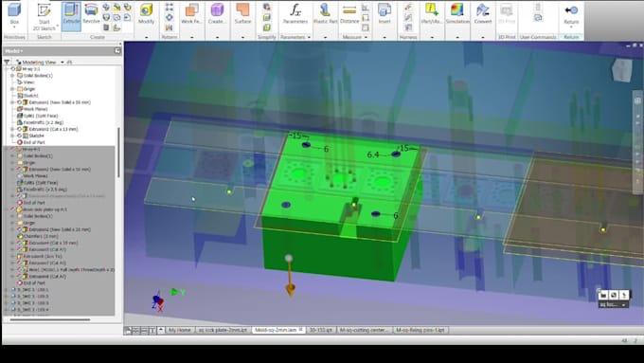Toggle visibility of Sketch4 in browser

point(19,136)
